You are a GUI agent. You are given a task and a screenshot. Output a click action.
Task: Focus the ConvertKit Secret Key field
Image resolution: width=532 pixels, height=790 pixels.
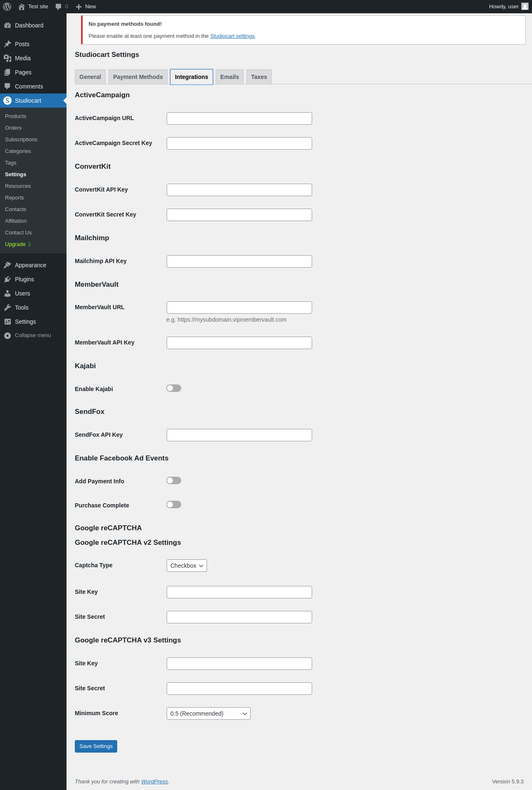click(x=239, y=215)
